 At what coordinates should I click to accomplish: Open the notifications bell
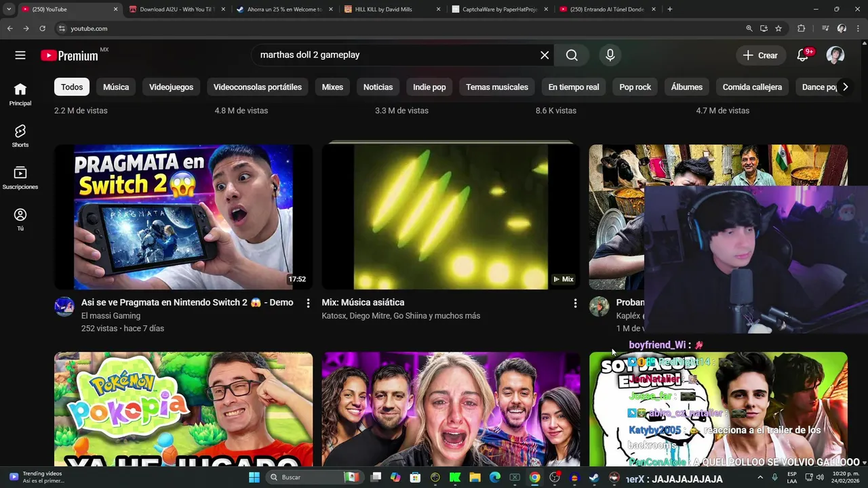803,56
